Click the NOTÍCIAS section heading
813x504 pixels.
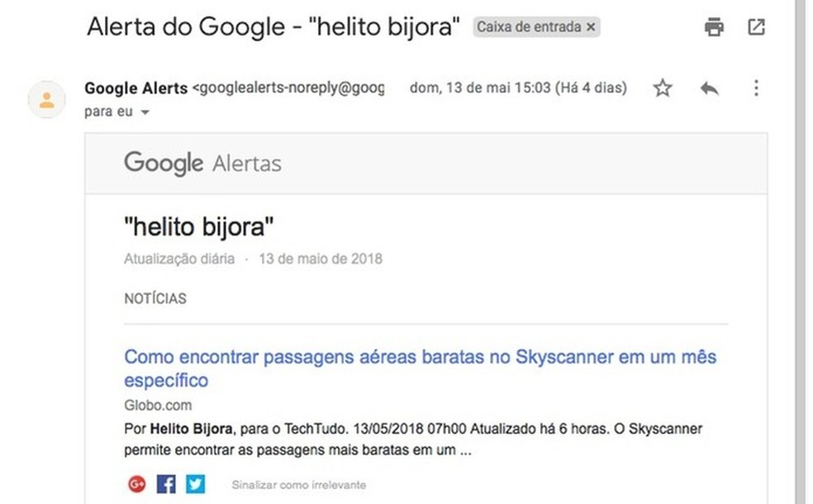155,298
